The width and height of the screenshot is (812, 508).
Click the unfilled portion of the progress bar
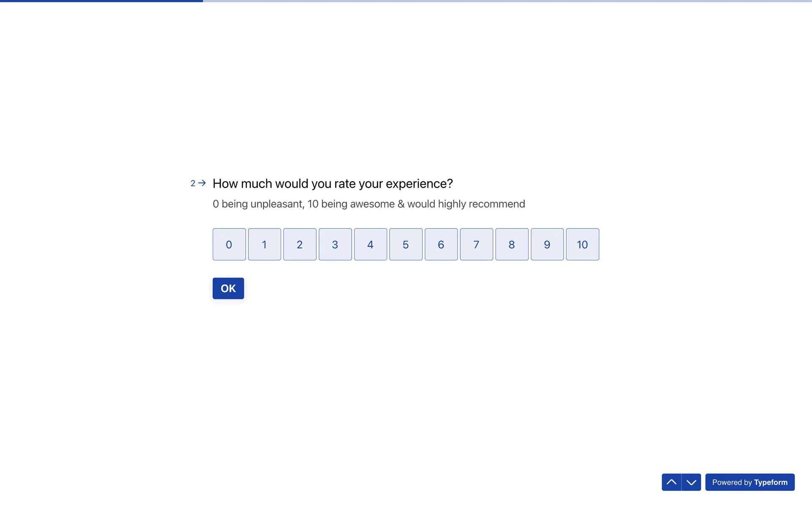pos(507,1)
